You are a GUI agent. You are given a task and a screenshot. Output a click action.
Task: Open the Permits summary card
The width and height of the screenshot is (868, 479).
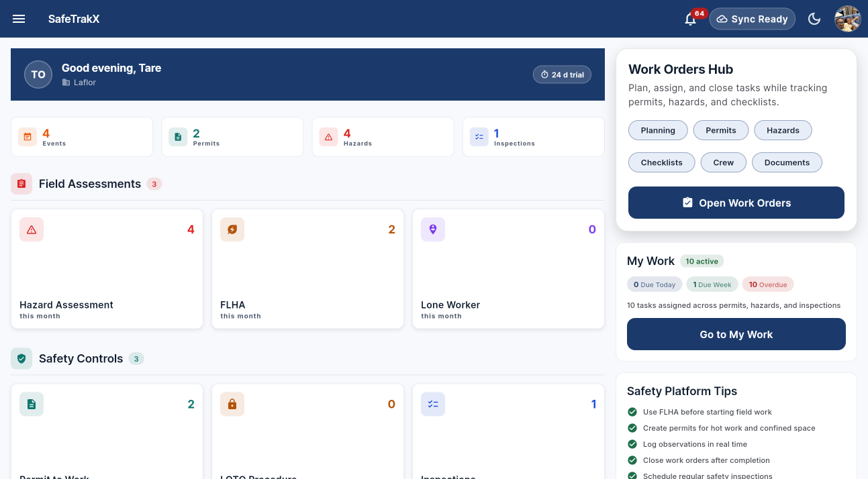pyautogui.click(x=232, y=137)
